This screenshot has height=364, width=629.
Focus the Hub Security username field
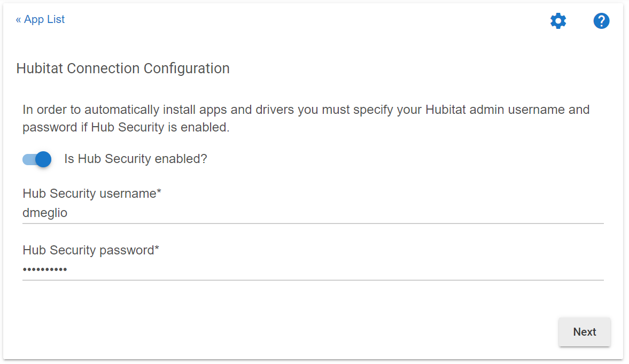[313, 213]
